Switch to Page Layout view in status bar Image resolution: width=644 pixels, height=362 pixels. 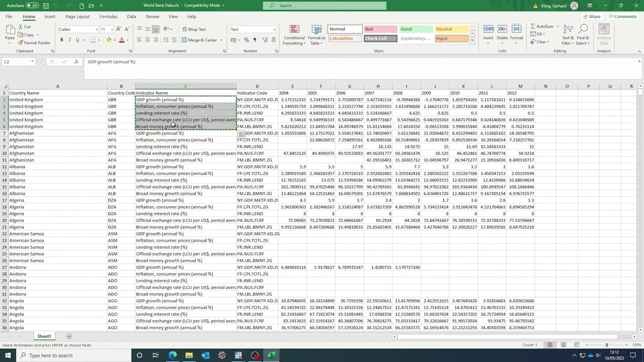(563, 345)
